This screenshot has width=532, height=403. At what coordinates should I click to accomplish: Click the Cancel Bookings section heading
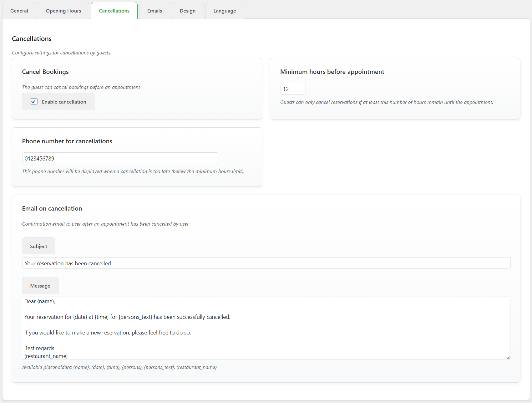pos(45,72)
